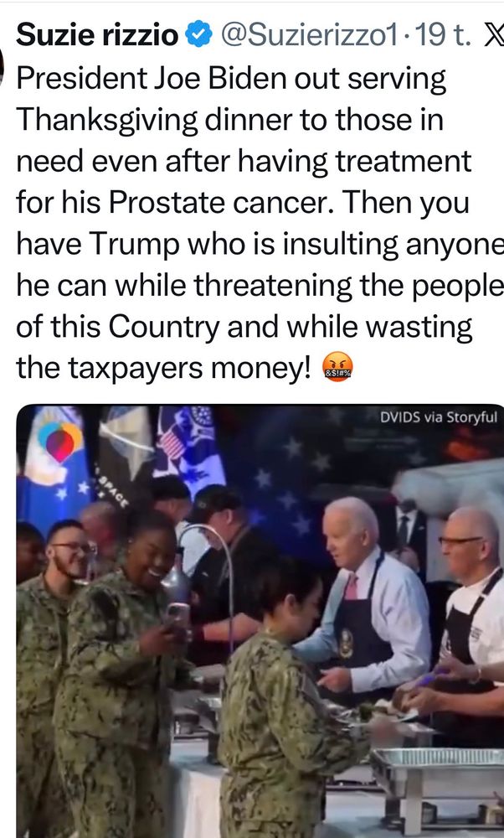Click the partially visible profile avatar
504x838 pixels.
pyautogui.click(x=2, y=67)
